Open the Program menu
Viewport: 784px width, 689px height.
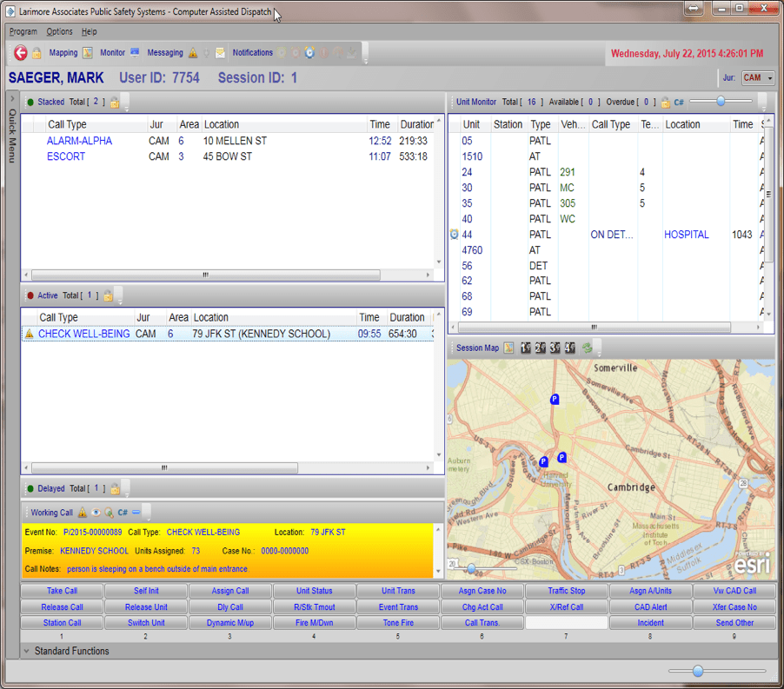coord(22,31)
